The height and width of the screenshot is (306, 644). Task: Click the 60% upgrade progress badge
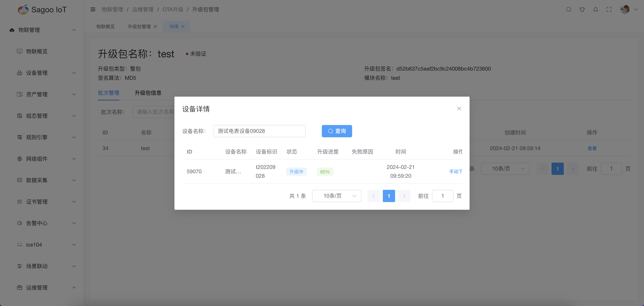(x=325, y=172)
